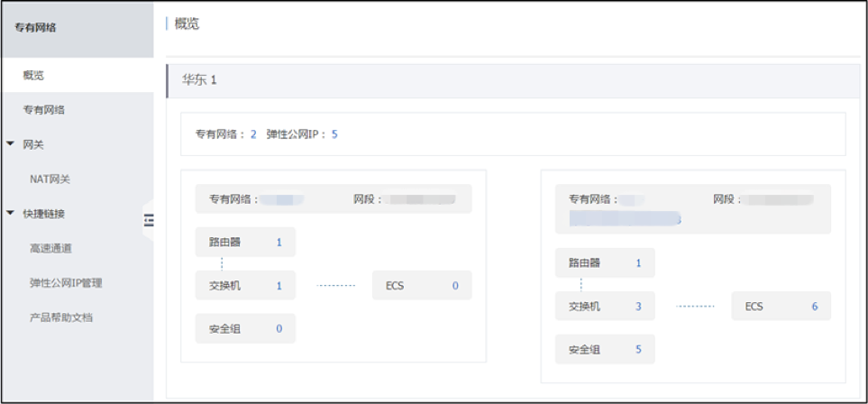868x404 pixels.
Task: Go to 高速通道 quick link
Action: 50,248
